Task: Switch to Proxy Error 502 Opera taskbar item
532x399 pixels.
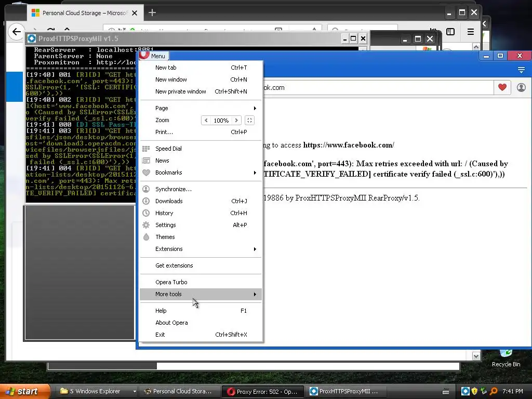Action: (262, 391)
